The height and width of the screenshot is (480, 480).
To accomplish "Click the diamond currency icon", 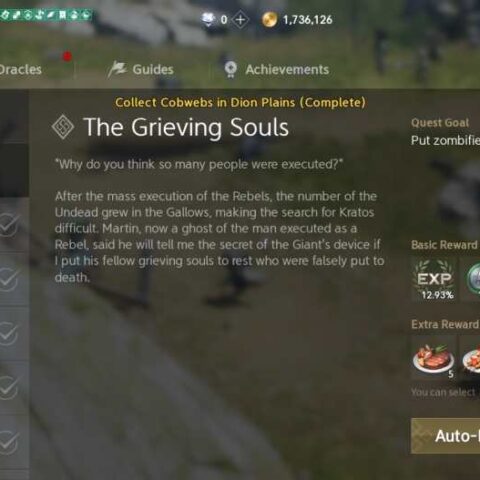I will pos(209,20).
